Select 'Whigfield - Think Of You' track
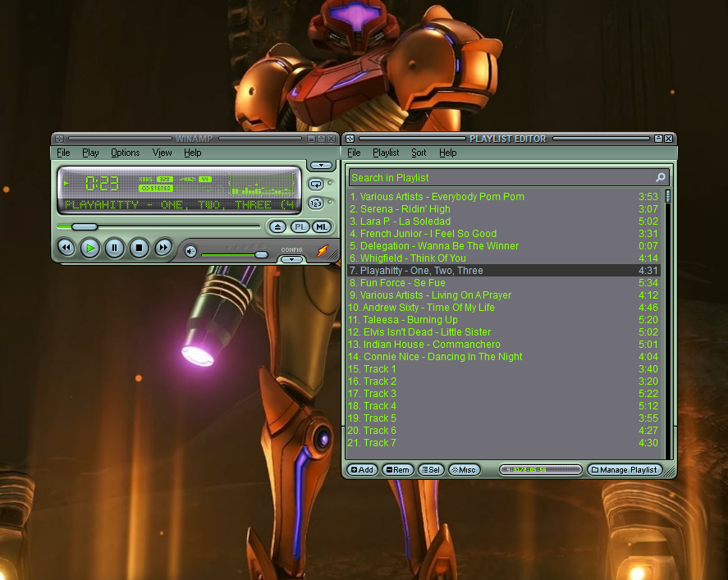Screen dimensions: 728x580 pos(503,258)
